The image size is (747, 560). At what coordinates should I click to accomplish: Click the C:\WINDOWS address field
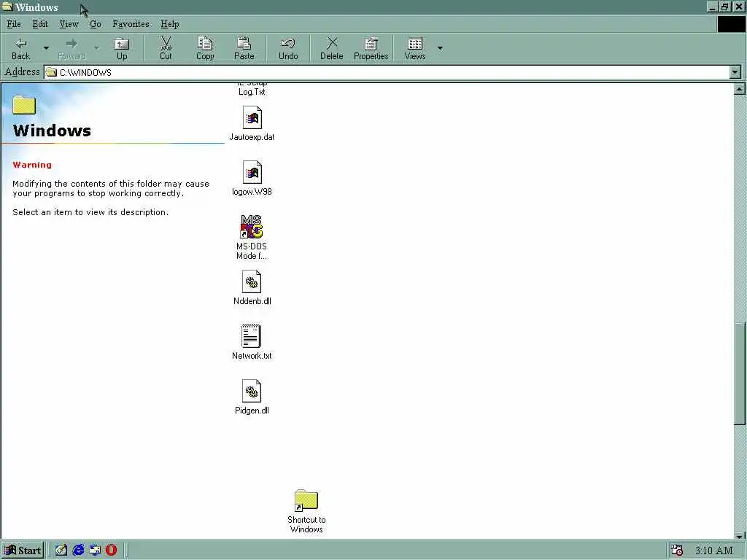coord(387,72)
